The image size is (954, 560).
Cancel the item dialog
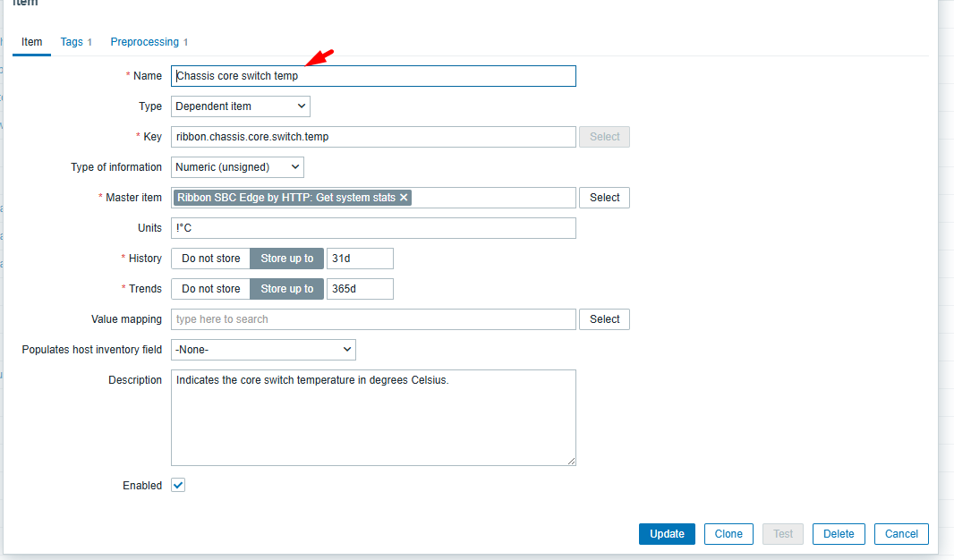coord(901,534)
